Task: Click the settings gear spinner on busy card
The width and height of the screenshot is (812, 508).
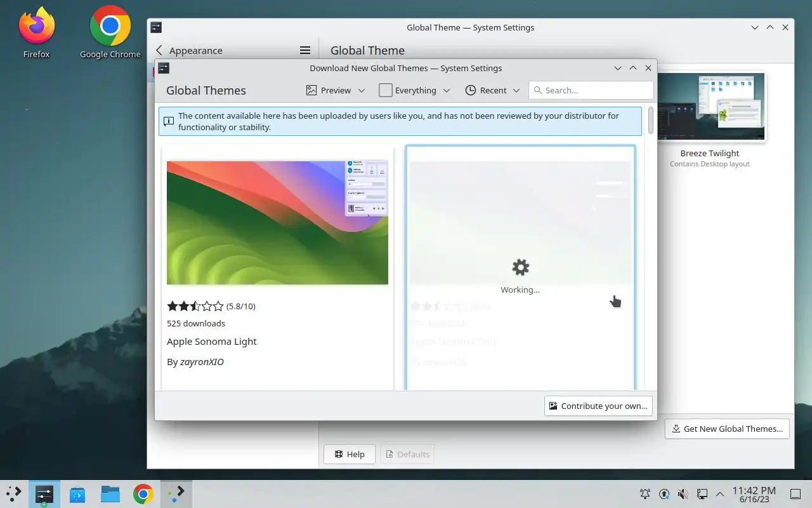Action: 520,267
